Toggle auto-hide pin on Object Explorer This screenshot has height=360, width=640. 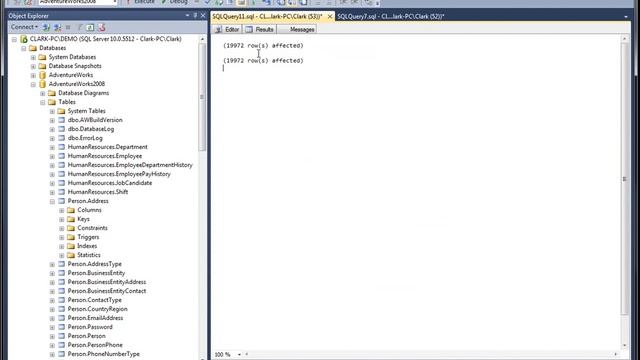click(x=195, y=16)
